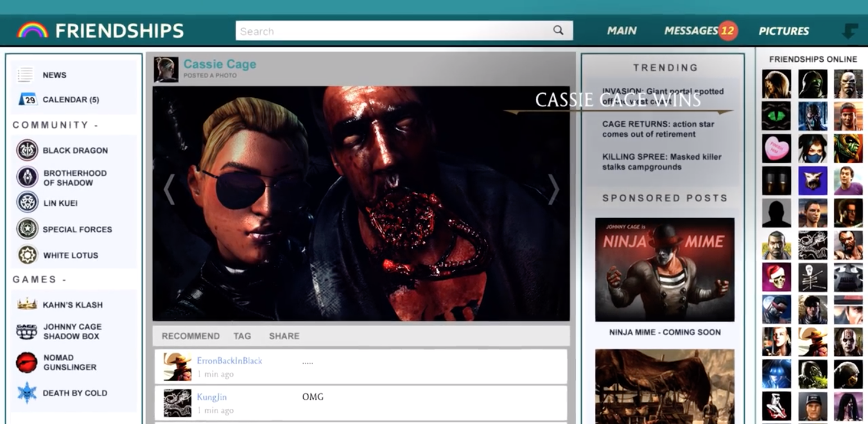868x424 pixels.
Task: Select the man in purple shirt avatar
Action: tap(848, 181)
